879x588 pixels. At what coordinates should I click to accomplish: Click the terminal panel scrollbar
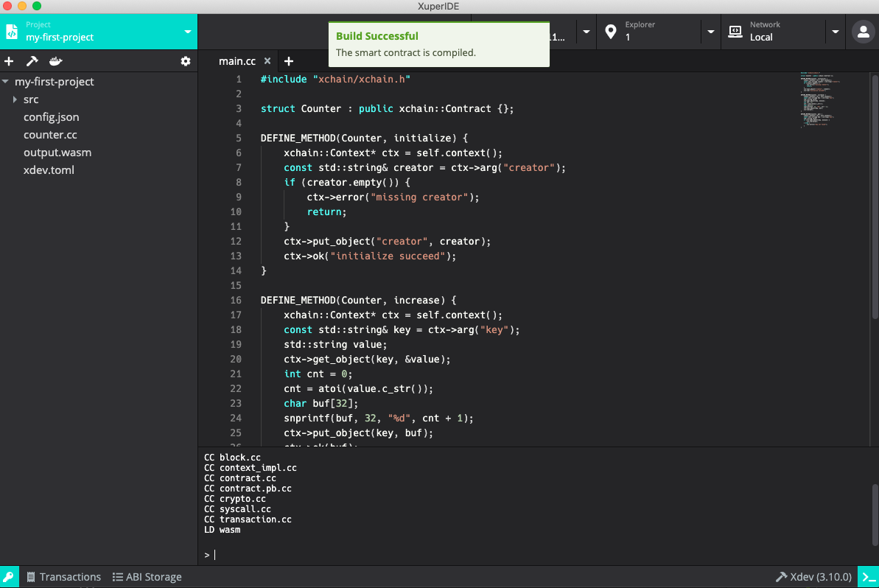875,514
